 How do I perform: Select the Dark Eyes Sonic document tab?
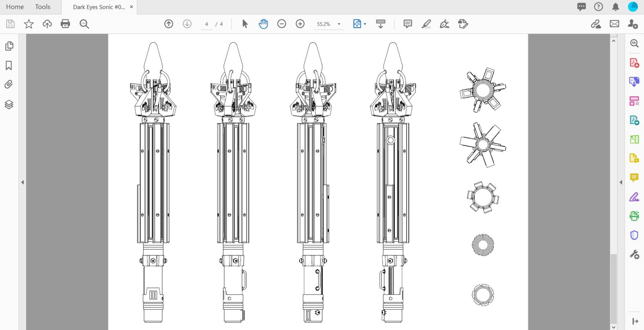point(99,7)
